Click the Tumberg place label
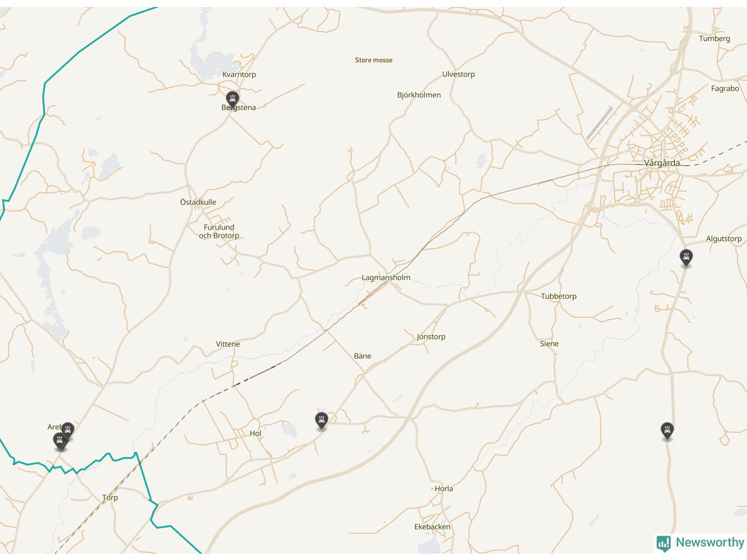Image resolution: width=747 pixels, height=560 pixels. (x=714, y=38)
